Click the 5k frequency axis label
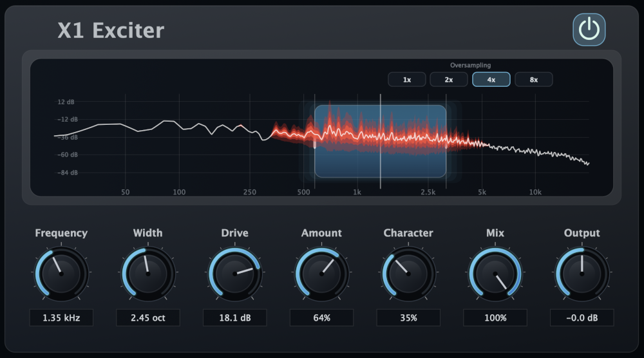 tap(482, 192)
